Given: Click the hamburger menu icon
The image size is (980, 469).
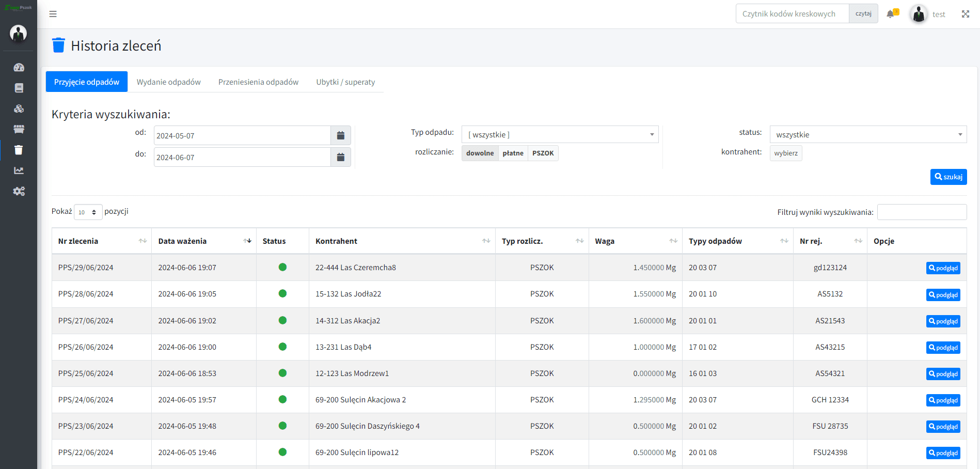Looking at the screenshot, I should 53,14.
